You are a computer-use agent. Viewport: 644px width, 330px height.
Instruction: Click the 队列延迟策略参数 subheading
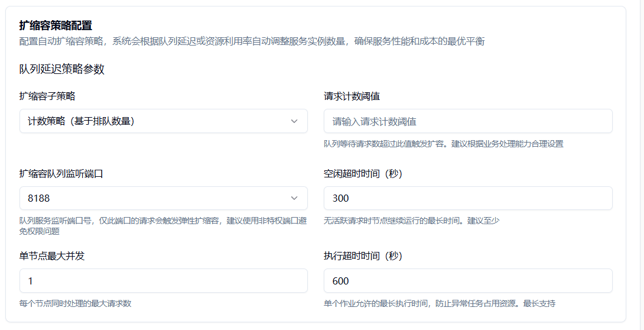[61, 69]
